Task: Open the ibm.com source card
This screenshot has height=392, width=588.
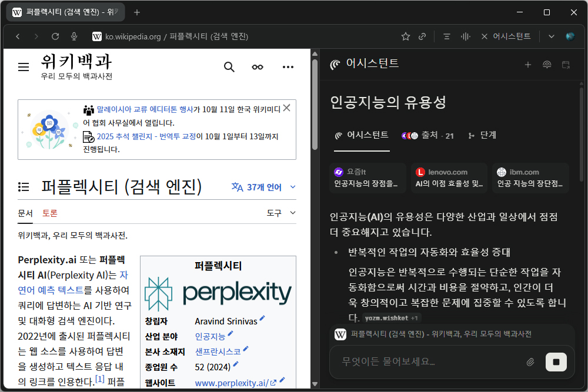Action: (530, 177)
